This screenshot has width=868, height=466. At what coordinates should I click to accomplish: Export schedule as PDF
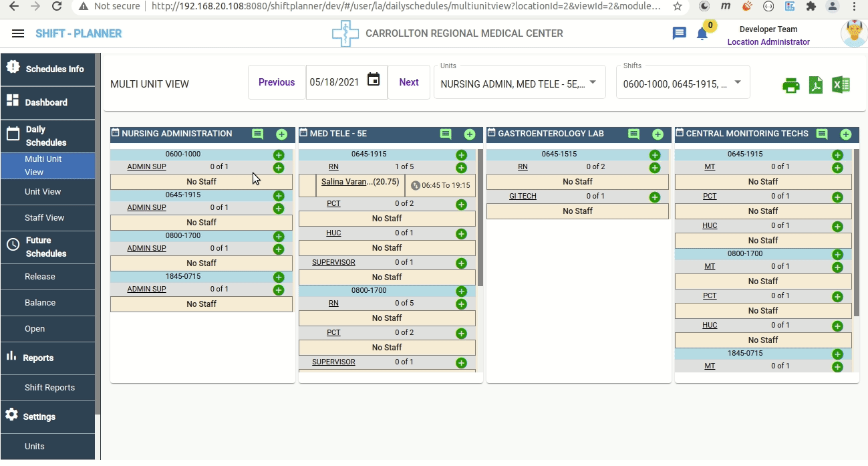pos(815,86)
